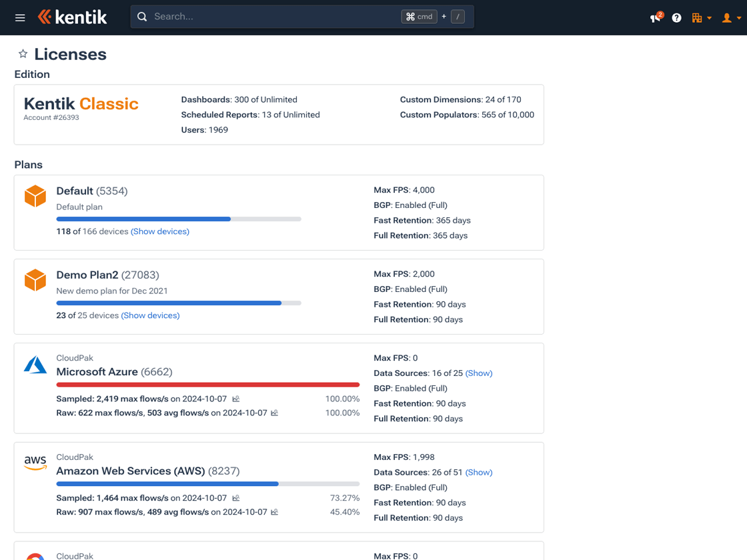Click the organization building icon
This screenshot has width=747, height=560.
pyautogui.click(x=698, y=18)
